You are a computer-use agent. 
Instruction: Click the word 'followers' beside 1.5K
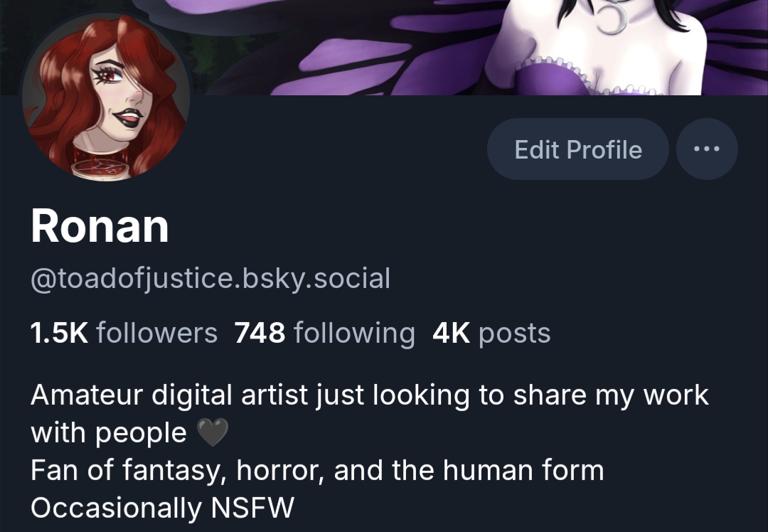click(156, 333)
